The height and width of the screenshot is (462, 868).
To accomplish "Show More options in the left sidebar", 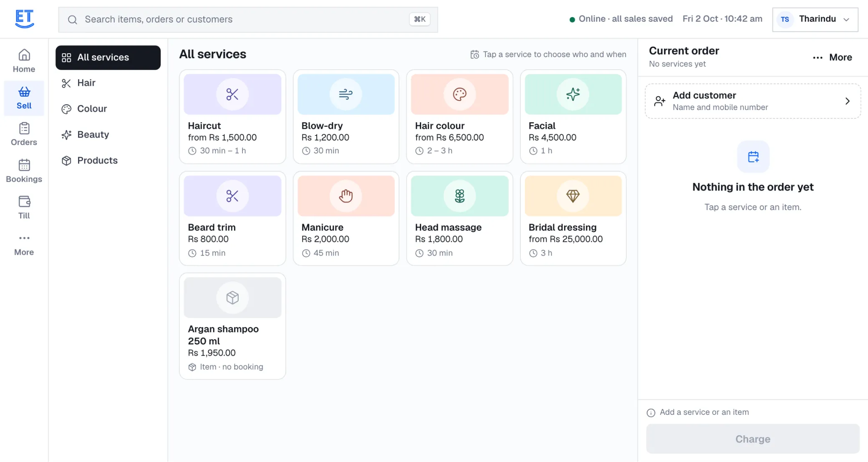I will pyautogui.click(x=24, y=244).
